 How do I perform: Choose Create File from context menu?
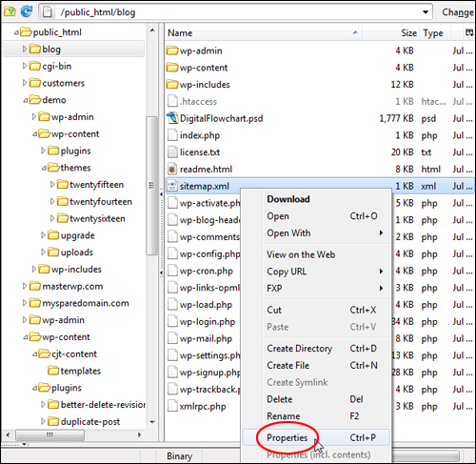point(316,365)
